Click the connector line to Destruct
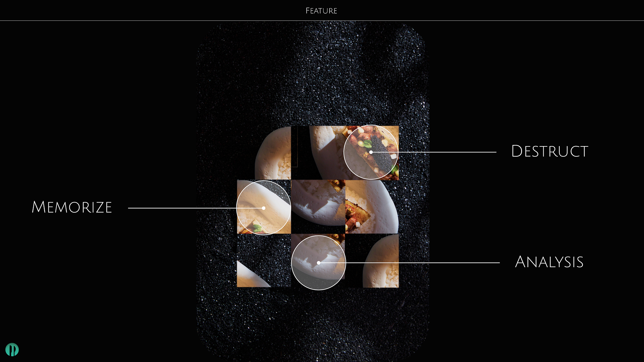644x362 pixels. (x=433, y=152)
